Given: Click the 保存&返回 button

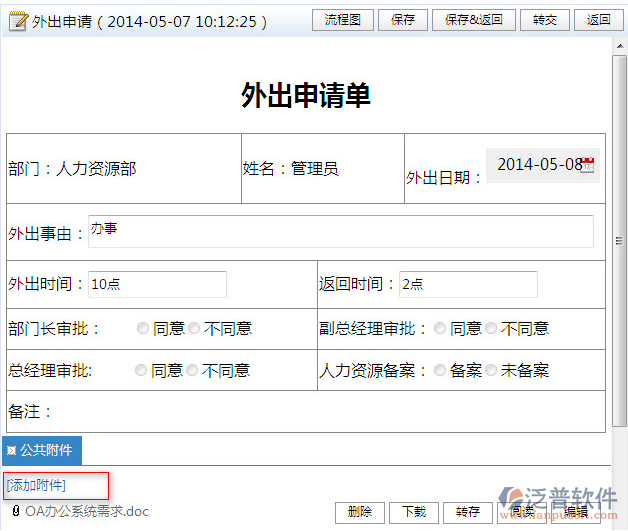Looking at the screenshot, I should click(x=474, y=20).
